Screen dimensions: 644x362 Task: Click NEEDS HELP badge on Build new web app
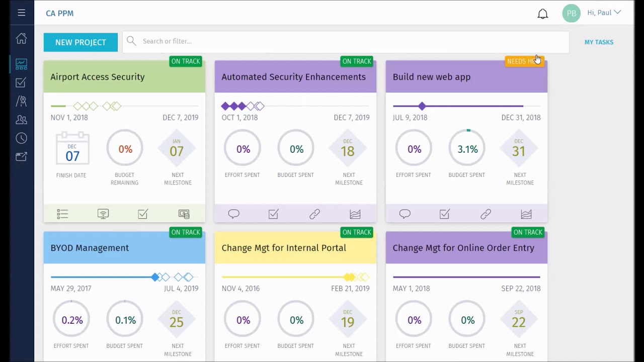[524, 61]
